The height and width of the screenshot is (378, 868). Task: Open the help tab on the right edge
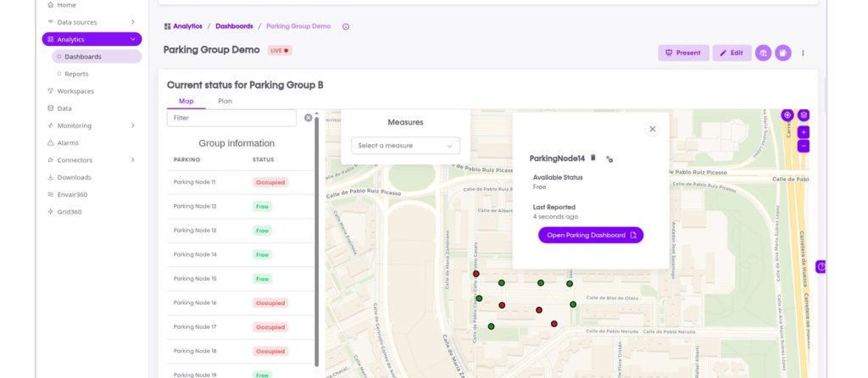(x=821, y=267)
